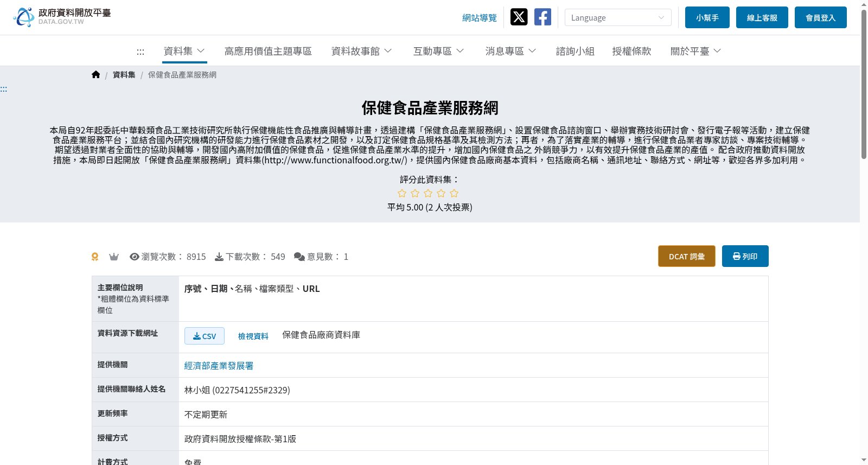This screenshot has height=465, width=868.
Task: Click the data.gov.tw site logo
Action: (x=62, y=17)
